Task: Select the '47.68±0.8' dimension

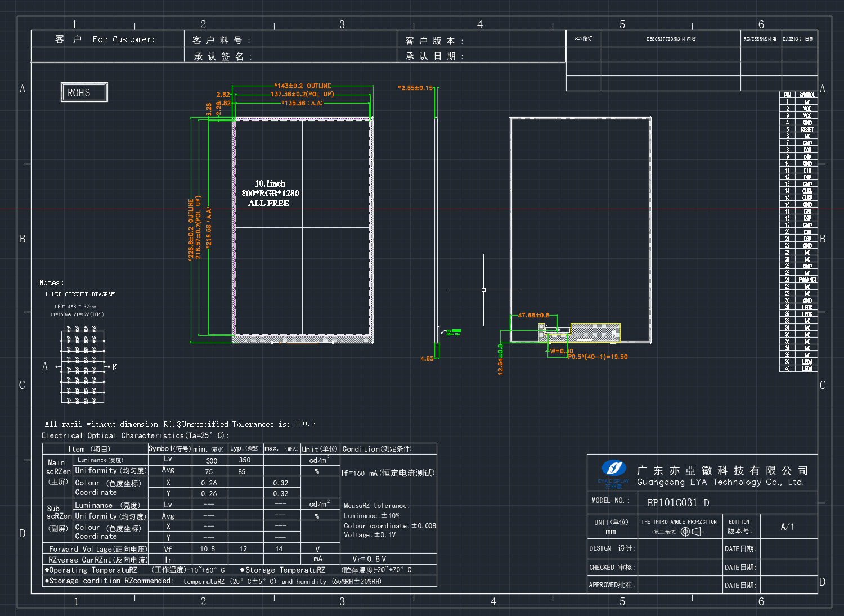Action: [533, 315]
